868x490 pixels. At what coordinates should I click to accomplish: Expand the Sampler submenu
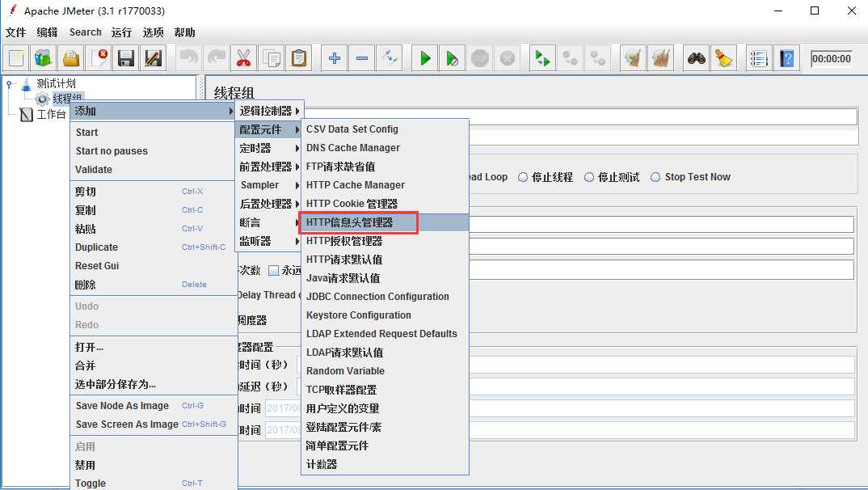click(268, 185)
